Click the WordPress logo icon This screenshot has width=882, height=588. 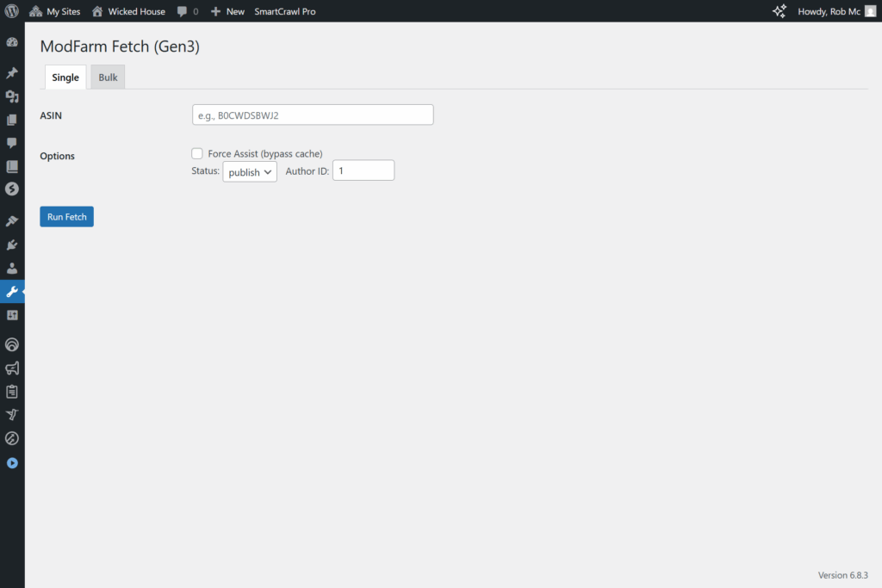[12, 11]
